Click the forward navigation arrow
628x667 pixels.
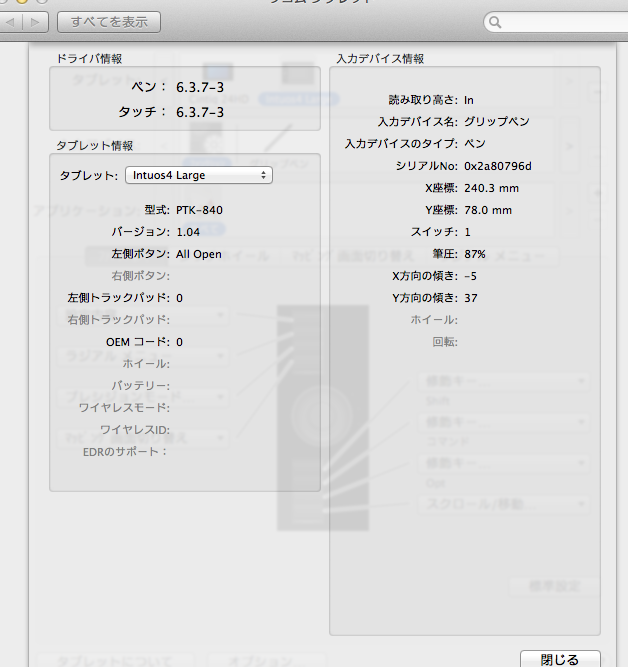[35, 22]
